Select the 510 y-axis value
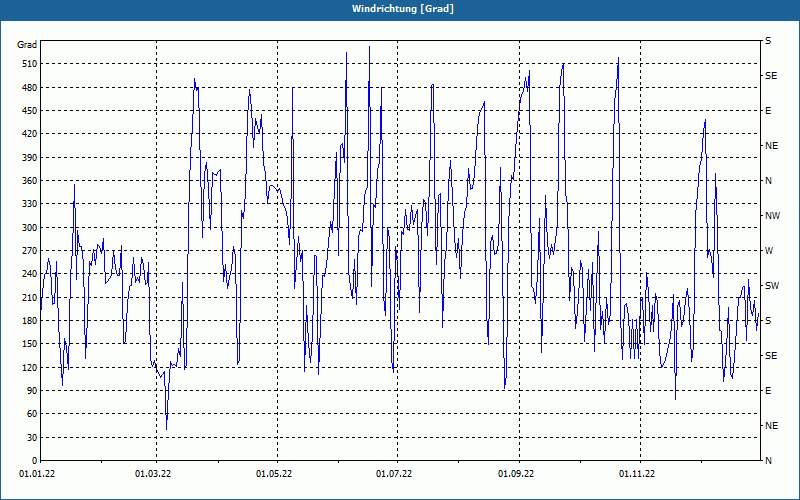800x500 pixels. (30, 64)
